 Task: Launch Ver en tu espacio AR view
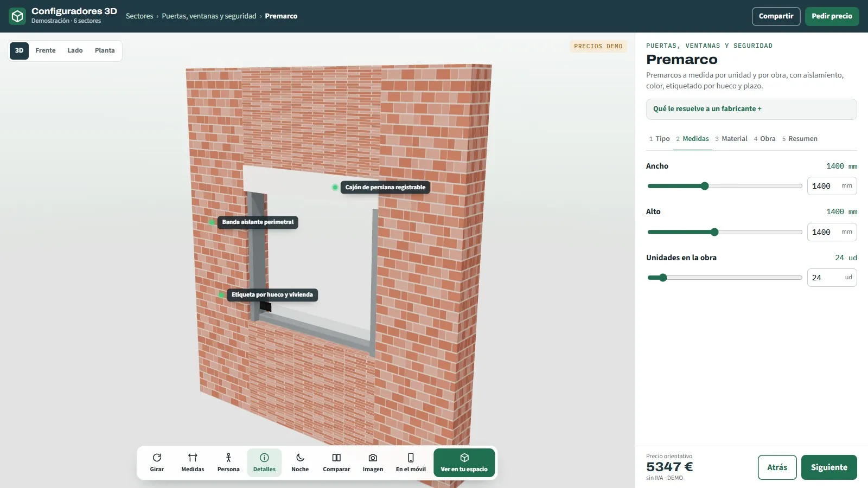tap(464, 463)
